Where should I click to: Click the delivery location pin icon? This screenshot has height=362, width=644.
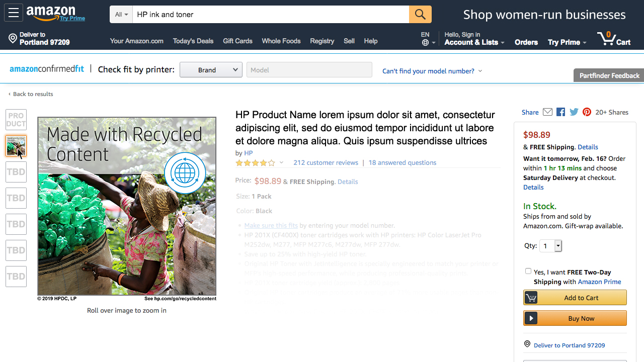coord(13,39)
